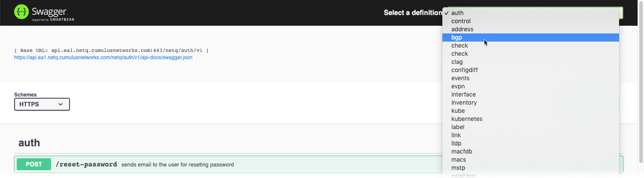
Task: Choose the control definition from the list
Action: 461,21
